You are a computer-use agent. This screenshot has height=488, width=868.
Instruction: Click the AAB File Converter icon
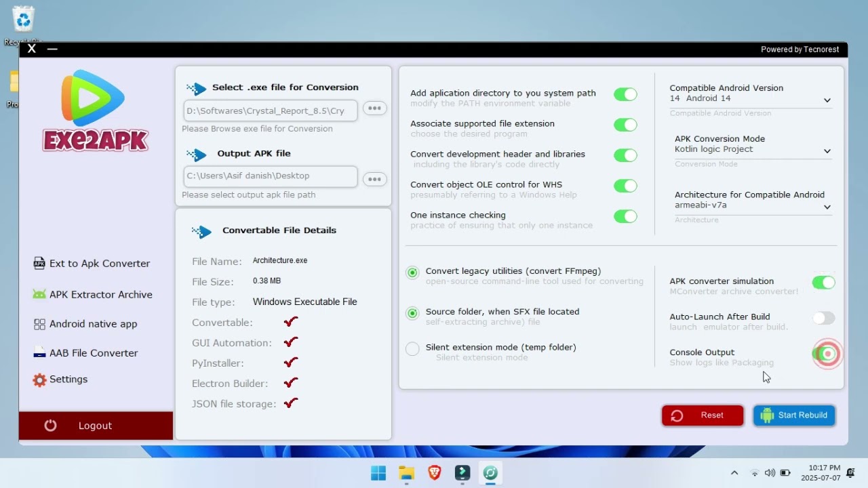click(x=39, y=352)
